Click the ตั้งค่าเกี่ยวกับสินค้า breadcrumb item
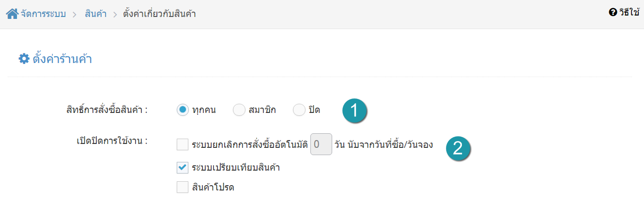644x206 pixels. pyautogui.click(x=159, y=14)
